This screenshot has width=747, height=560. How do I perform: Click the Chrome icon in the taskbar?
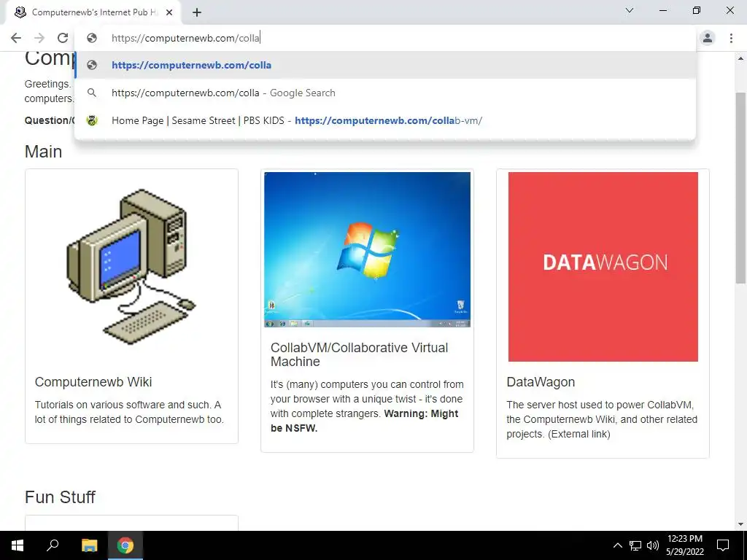click(125, 545)
